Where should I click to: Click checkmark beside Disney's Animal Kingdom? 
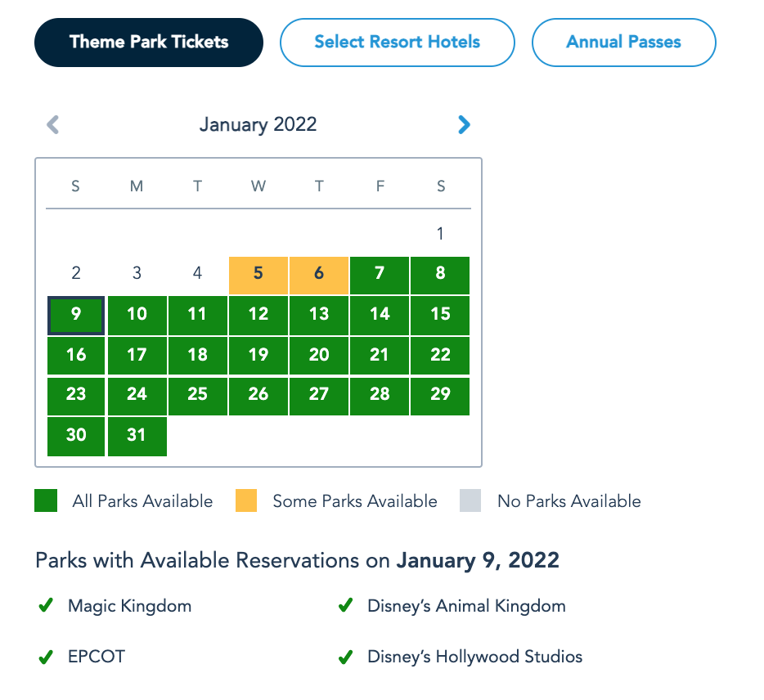tap(345, 606)
